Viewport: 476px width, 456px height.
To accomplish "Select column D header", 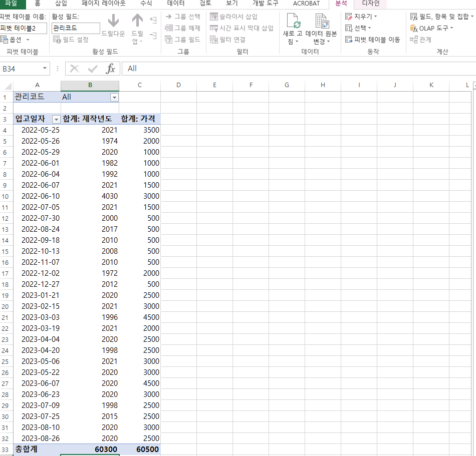I will (x=178, y=85).
